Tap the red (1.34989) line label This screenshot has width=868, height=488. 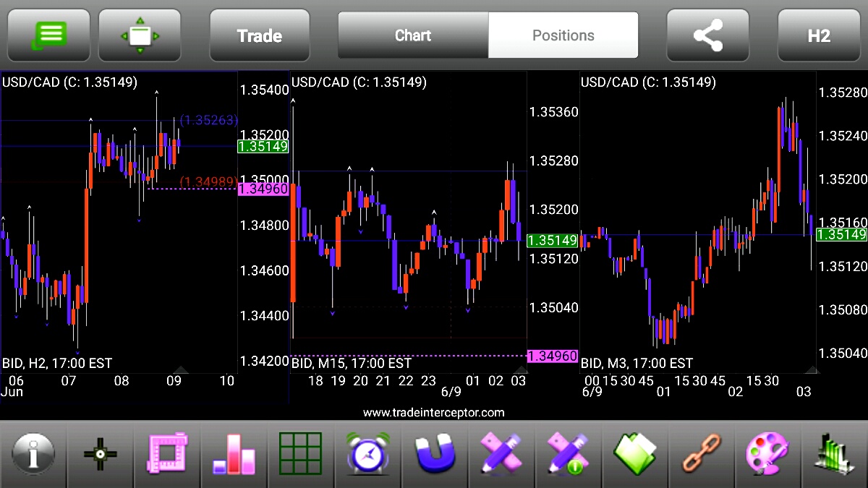click(208, 181)
